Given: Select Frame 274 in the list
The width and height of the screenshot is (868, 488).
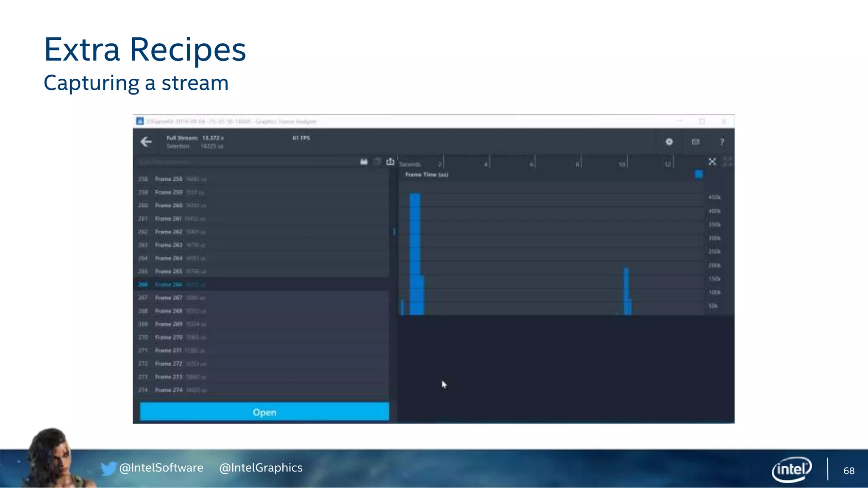Looking at the screenshot, I should (261, 390).
